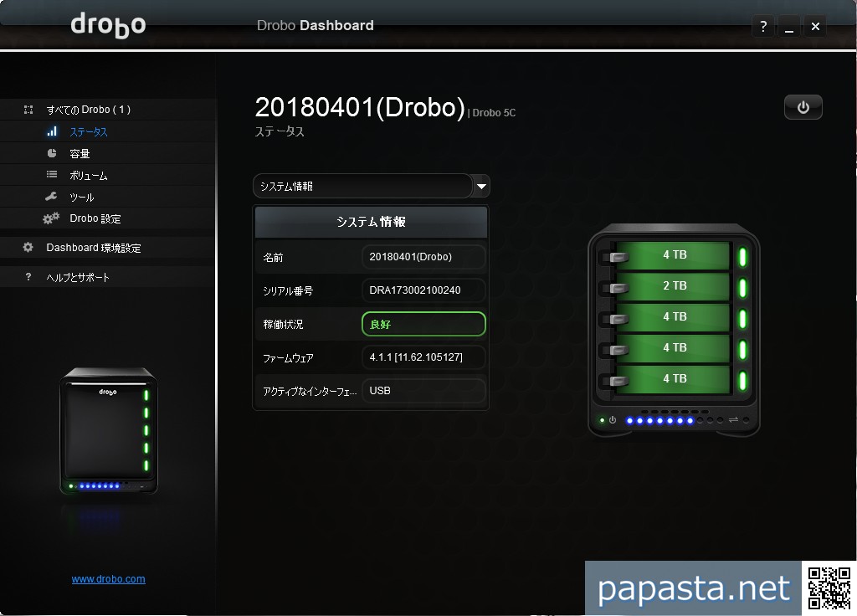The height and width of the screenshot is (616, 857).
Task: Click the ボリューム list icon
Action: pos(52,175)
